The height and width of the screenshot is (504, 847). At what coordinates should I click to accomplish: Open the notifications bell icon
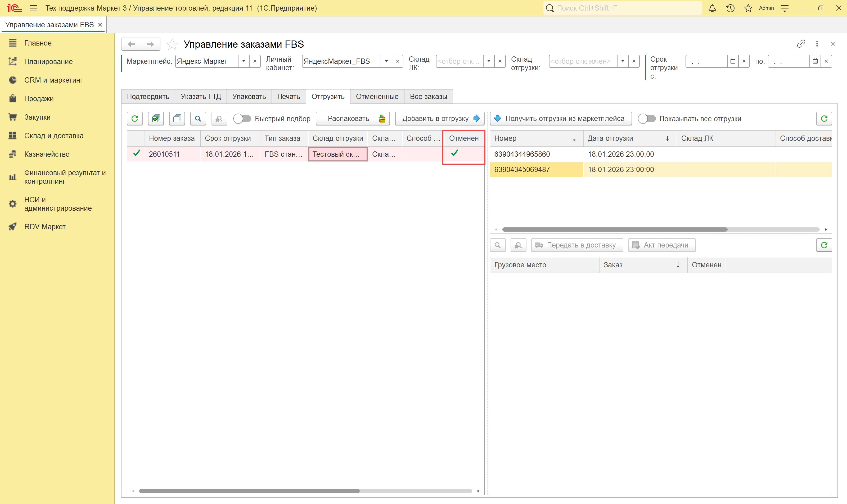coord(712,8)
